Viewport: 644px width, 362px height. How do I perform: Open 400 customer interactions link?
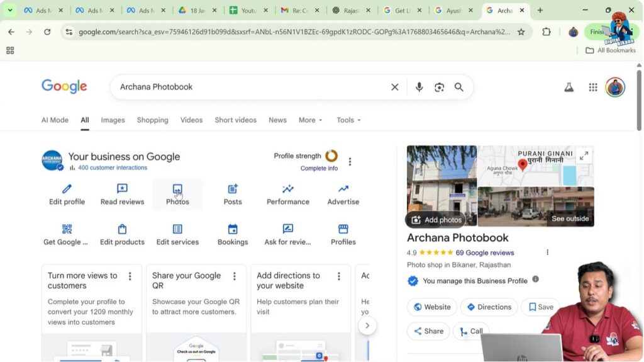coord(112,168)
